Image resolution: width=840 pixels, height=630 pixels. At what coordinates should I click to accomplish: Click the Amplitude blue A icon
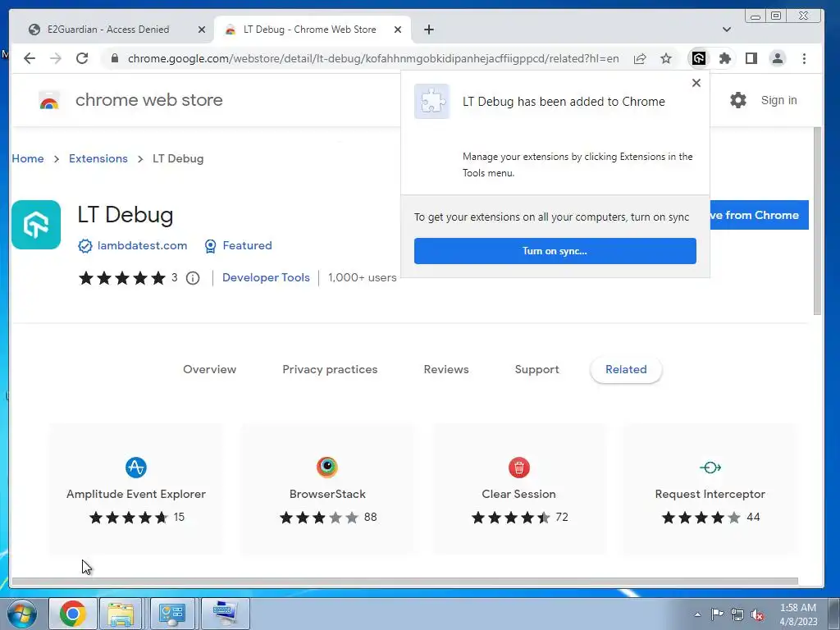point(136,467)
